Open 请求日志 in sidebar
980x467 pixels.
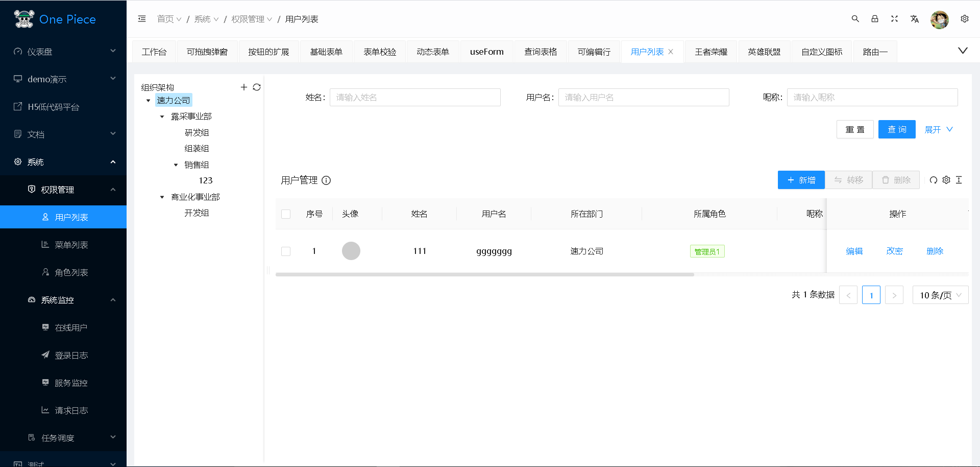pyautogui.click(x=63, y=410)
